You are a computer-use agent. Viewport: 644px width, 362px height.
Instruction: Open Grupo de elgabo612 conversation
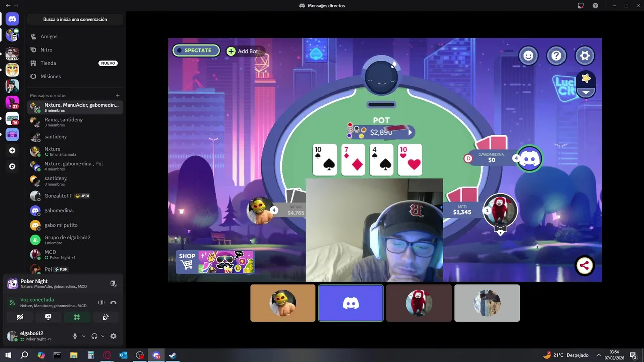tap(75, 240)
